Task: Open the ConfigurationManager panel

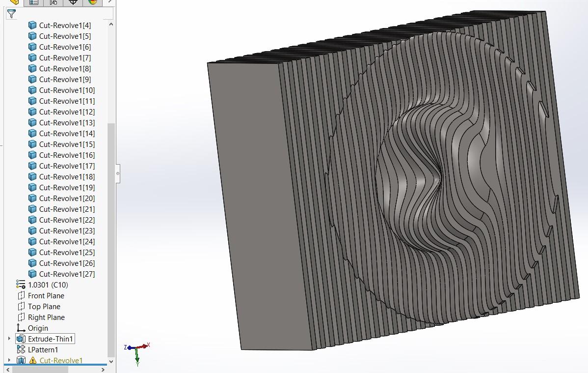Action: coord(54,3)
